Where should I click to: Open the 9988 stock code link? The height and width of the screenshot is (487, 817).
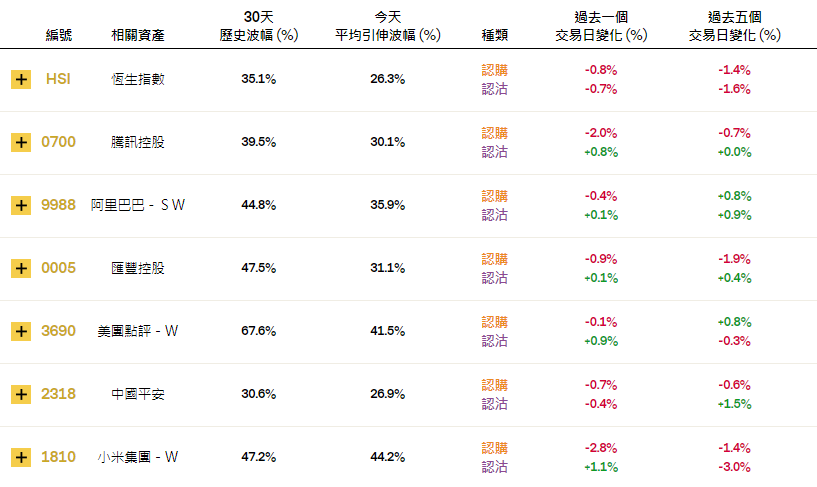click(58, 205)
